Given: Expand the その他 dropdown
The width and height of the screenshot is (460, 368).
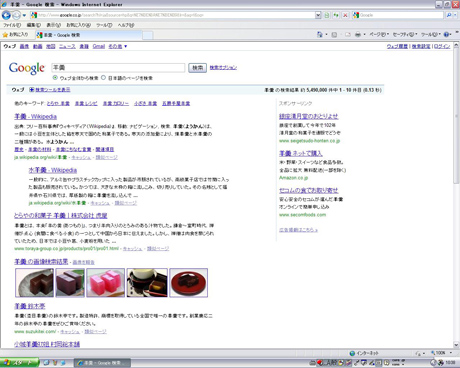Looking at the screenshot, I should (118, 46).
